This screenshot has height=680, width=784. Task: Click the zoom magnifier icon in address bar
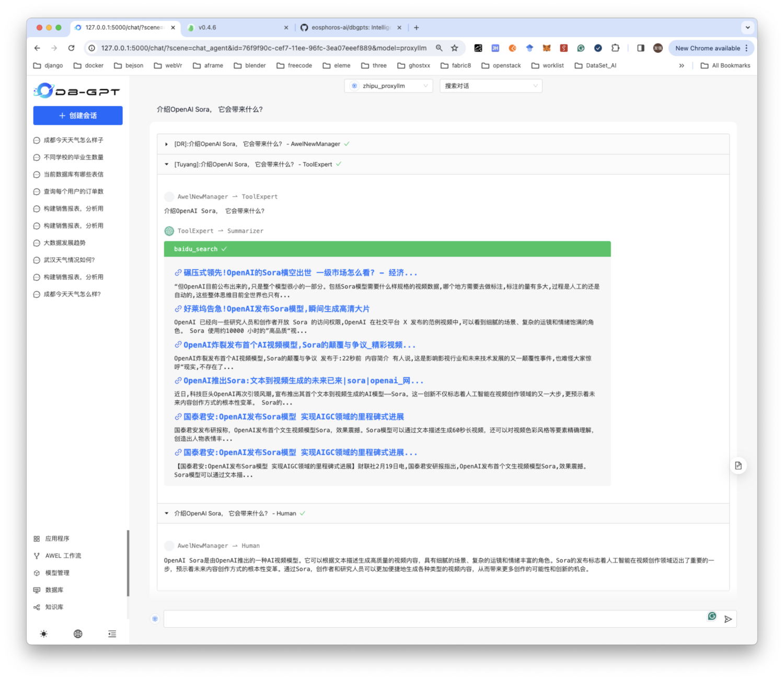tap(439, 48)
